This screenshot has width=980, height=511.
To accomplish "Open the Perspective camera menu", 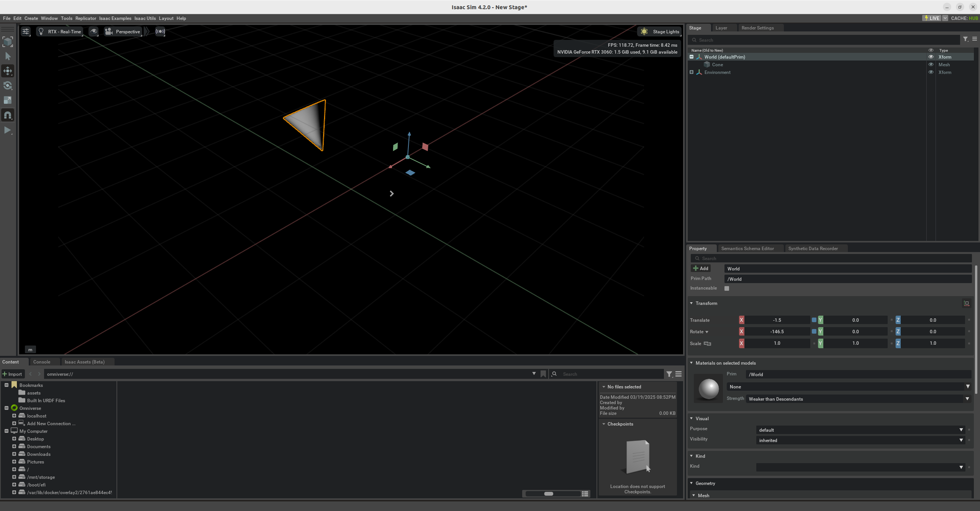I will click(x=123, y=32).
